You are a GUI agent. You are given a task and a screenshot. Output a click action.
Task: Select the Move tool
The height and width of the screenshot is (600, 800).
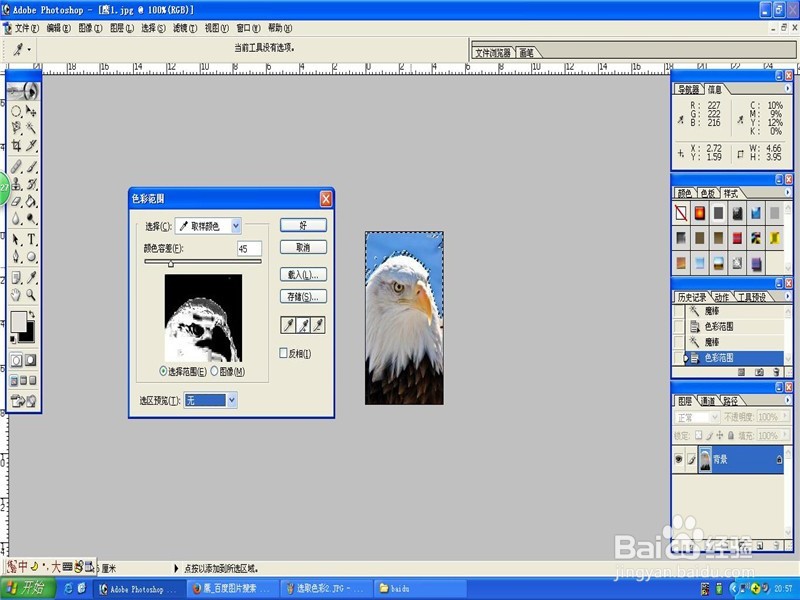pyautogui.click(x=31, y=111)
